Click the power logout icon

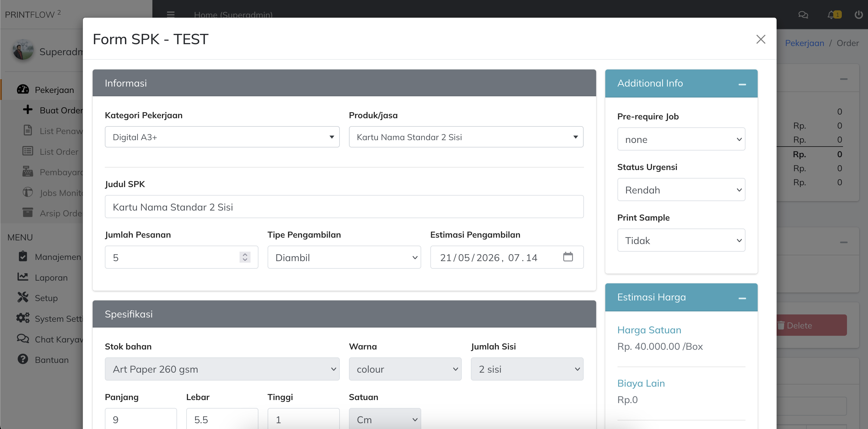858,15
